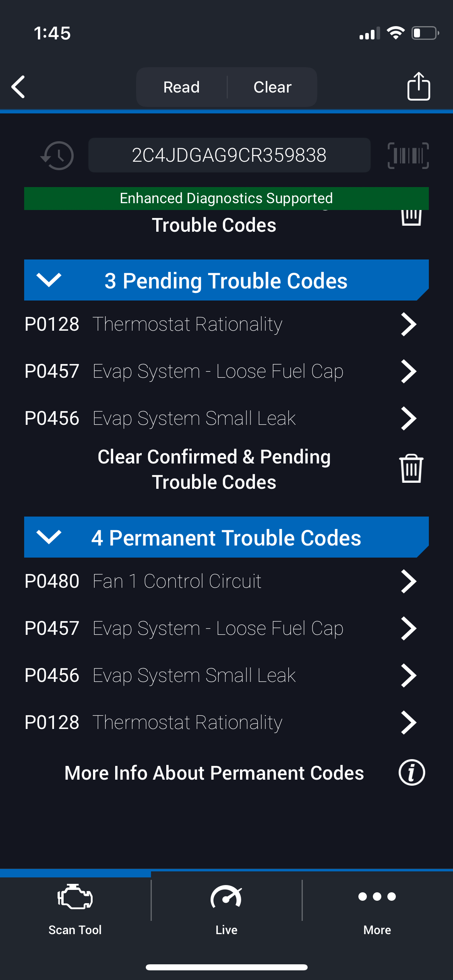Scan VIN with the barcode icon
Image resolution: width=453 pixels, height=980 pixels.
[408, 156]
